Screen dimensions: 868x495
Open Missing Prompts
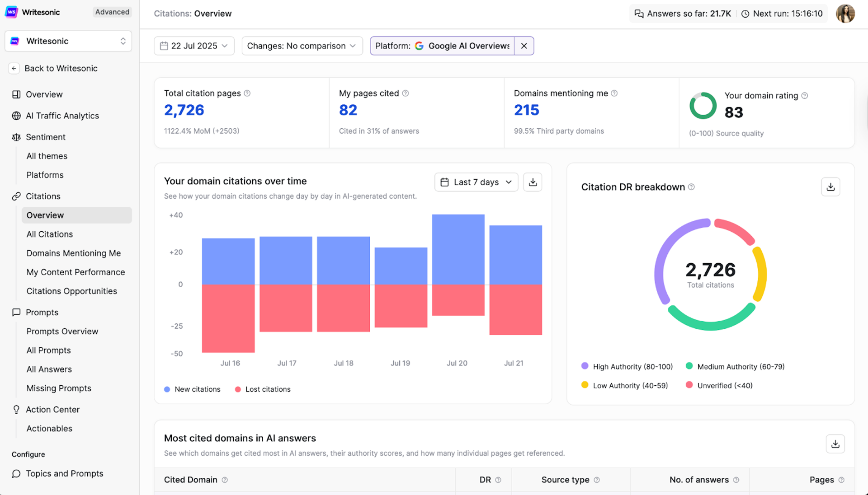[59, 388]
